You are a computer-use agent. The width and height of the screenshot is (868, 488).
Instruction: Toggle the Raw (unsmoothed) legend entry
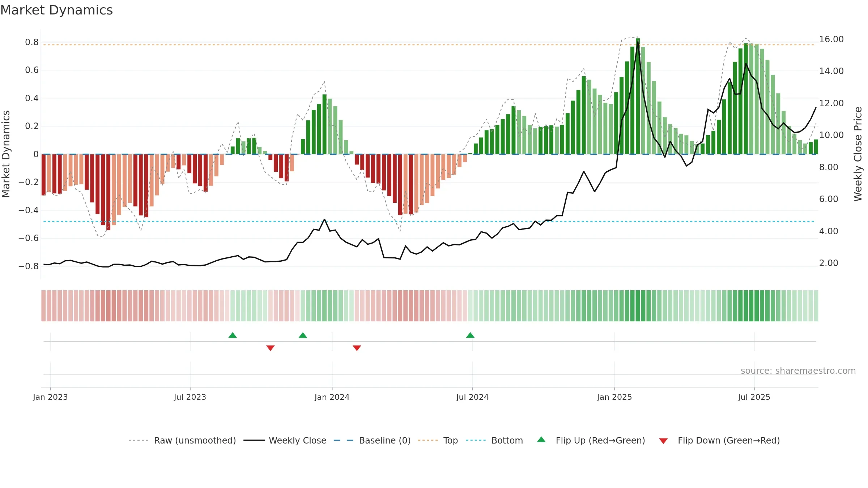click(195, 440)
